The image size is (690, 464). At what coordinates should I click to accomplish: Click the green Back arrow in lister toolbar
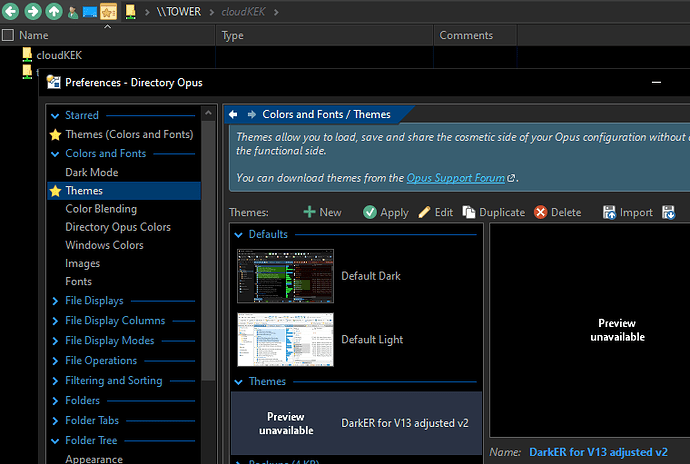(11, 11)
